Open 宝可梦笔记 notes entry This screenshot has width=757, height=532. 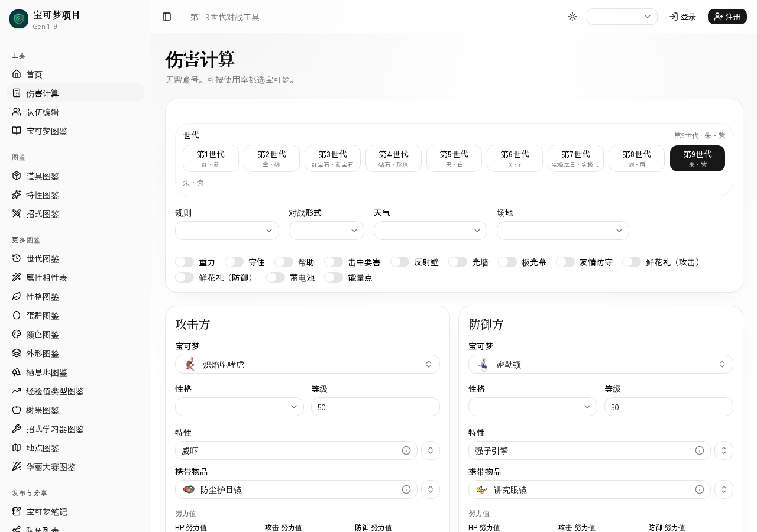[x=75, y=512]
